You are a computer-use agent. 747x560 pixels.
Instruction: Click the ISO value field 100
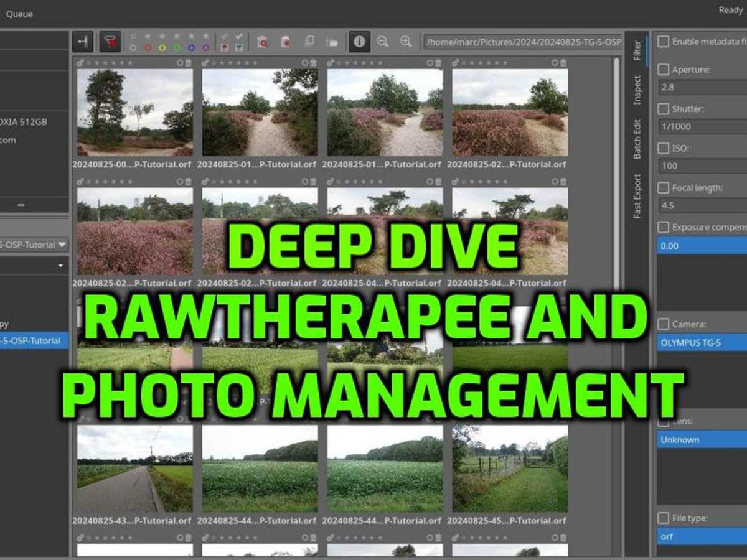(x=702, y=166)
